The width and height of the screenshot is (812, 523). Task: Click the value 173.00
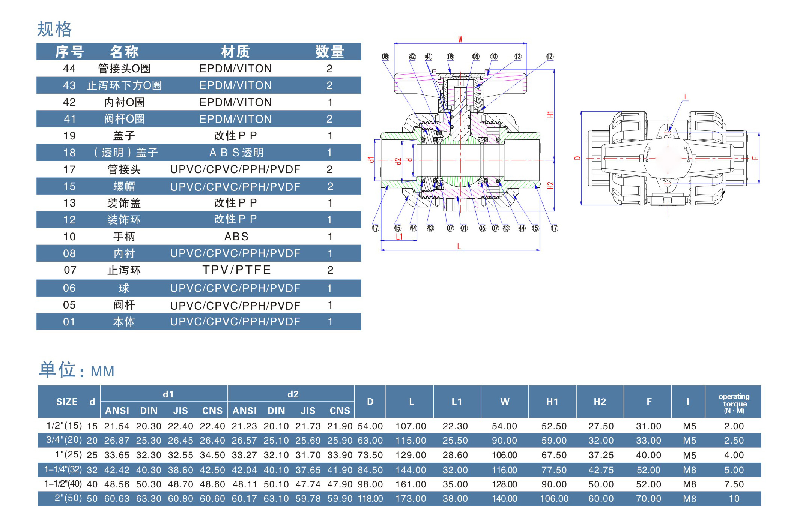[411, 499]
